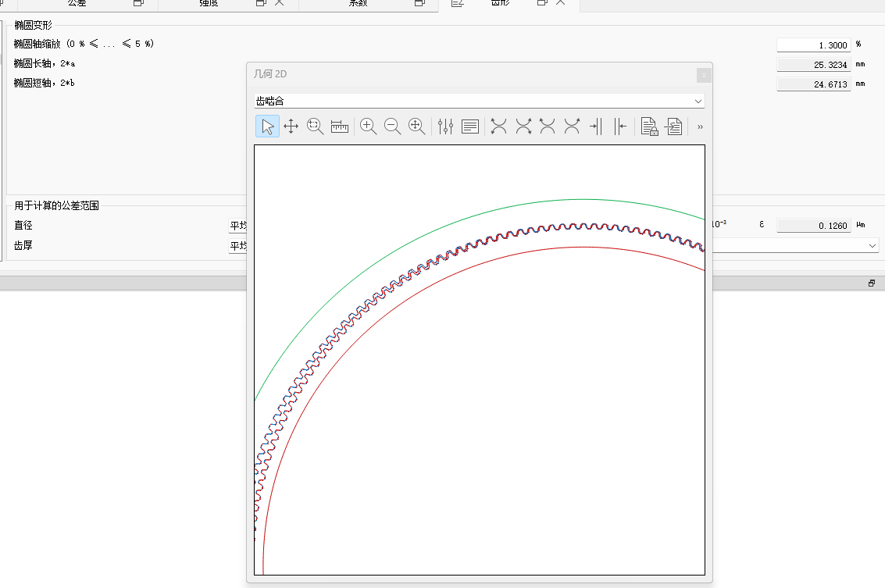Click the 椭圆轴缩放 (0 % ≤ ... ≤ 5 %) label
This screenshot has width=885, height=588.
click(x=84, y=44)
